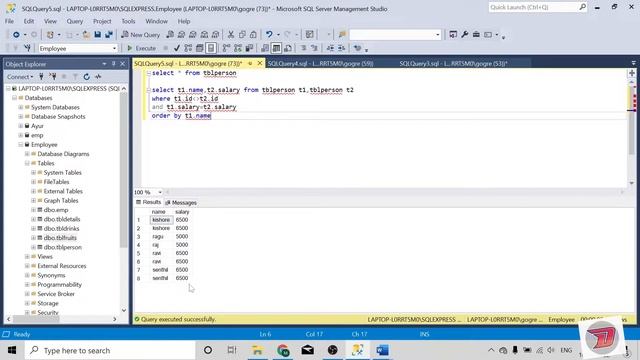Screen dimensions: 640x360
Task: Click Display Estimated Execution Plan icon
Action: point(188,48)
